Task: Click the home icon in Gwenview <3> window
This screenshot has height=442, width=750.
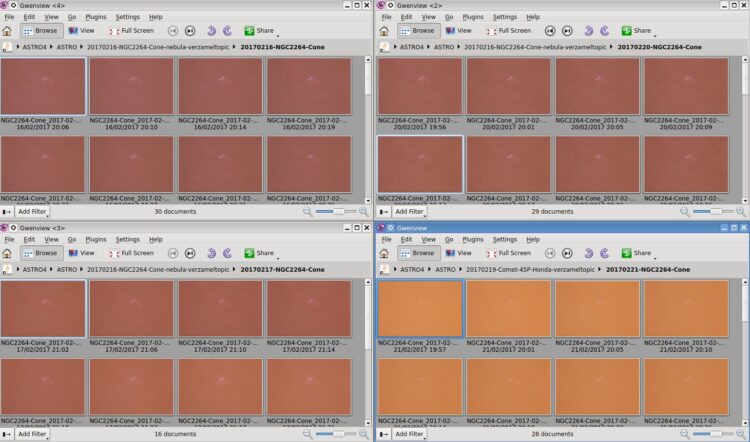Action: point(7,254)
